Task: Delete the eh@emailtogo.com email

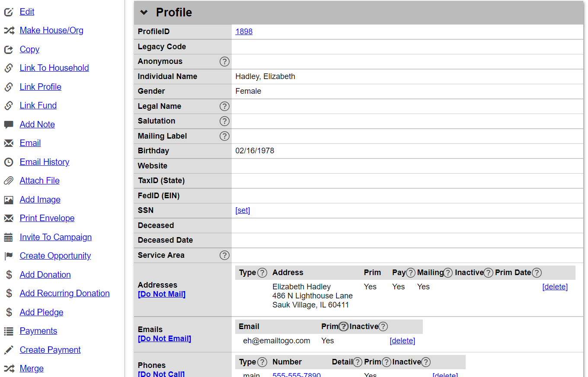Action: (403, 341)
